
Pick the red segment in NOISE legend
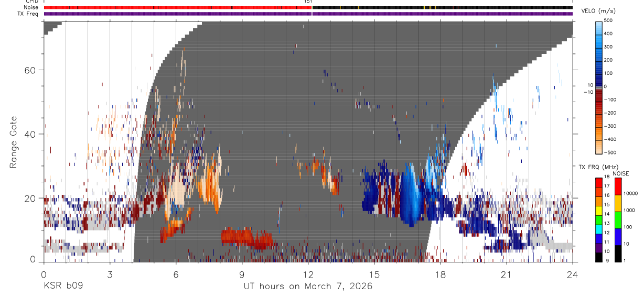pyautogui.click(x=618, y=186)
